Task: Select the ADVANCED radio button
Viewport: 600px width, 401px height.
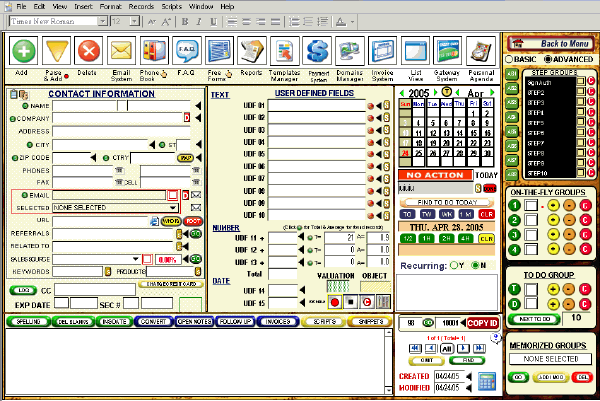Action: [546, 59]
